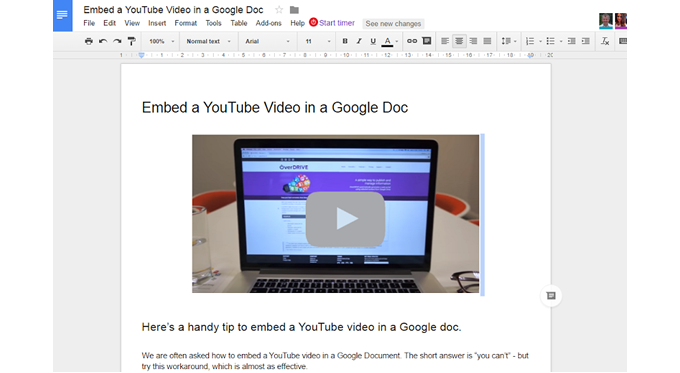Clear formatting

click(605, 41)
